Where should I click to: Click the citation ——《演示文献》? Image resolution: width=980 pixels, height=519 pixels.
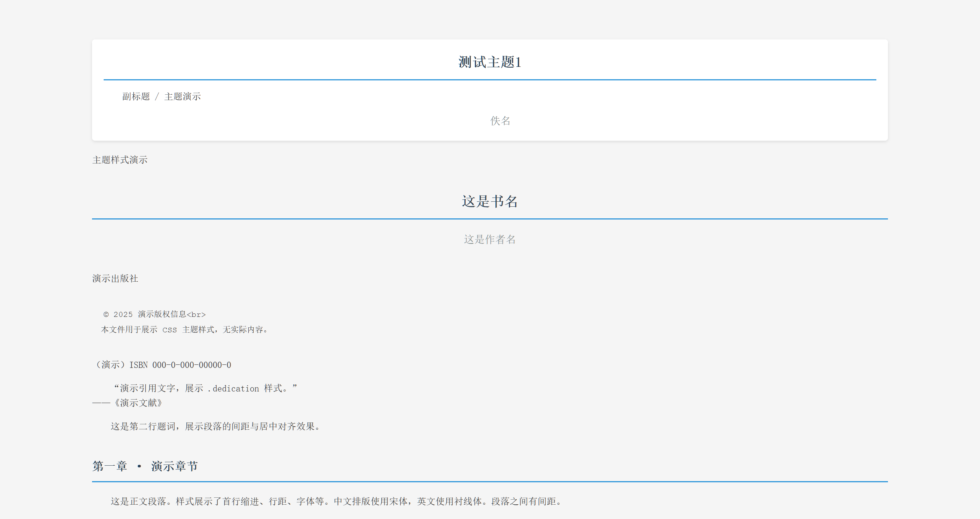tap(127, 403)
